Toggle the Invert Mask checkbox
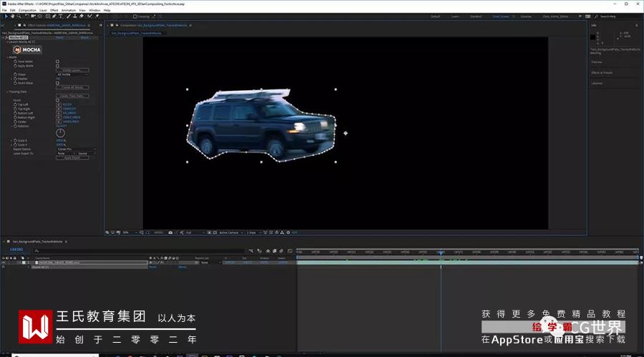This screenshot has width=644, height=357. click(57, 83)
